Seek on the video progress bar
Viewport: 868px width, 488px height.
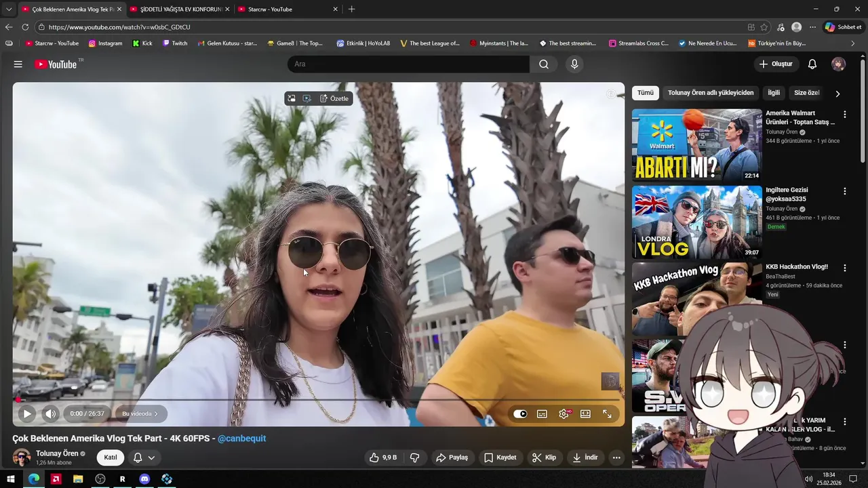(x=318, y=400)
